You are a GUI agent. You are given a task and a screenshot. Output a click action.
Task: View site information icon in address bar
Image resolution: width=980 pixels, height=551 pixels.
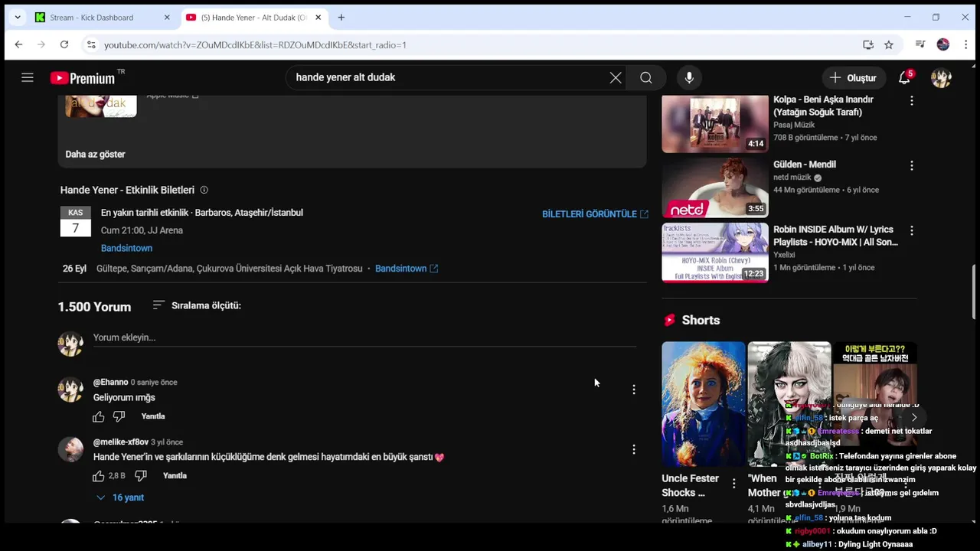click(91, 44)
